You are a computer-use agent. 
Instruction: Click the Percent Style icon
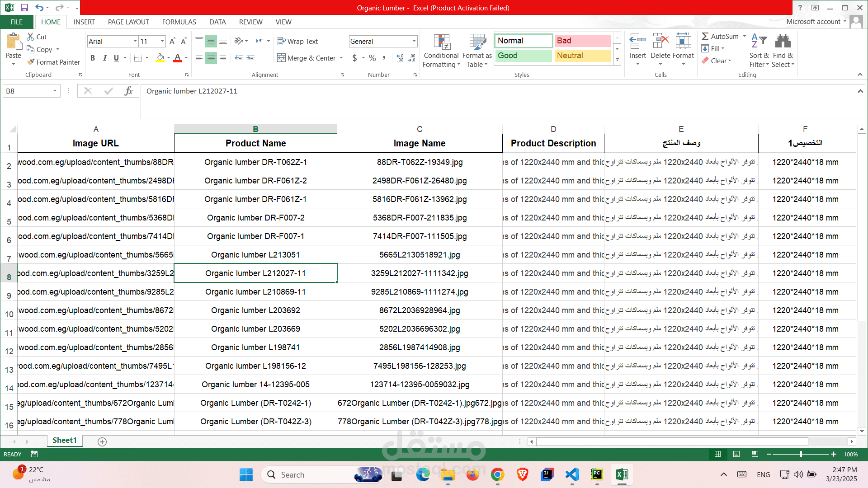[372, 58]
